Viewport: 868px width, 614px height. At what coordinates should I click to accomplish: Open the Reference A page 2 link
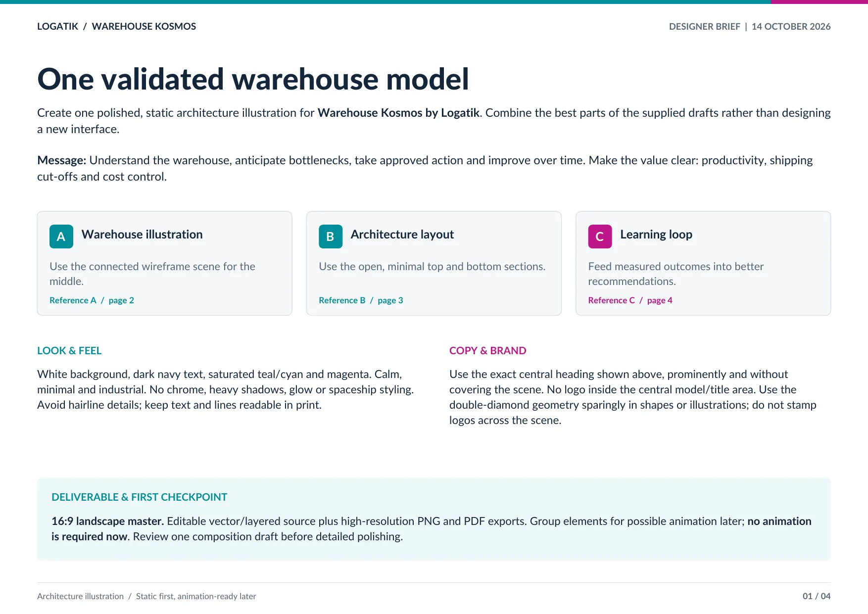[92, 300]
